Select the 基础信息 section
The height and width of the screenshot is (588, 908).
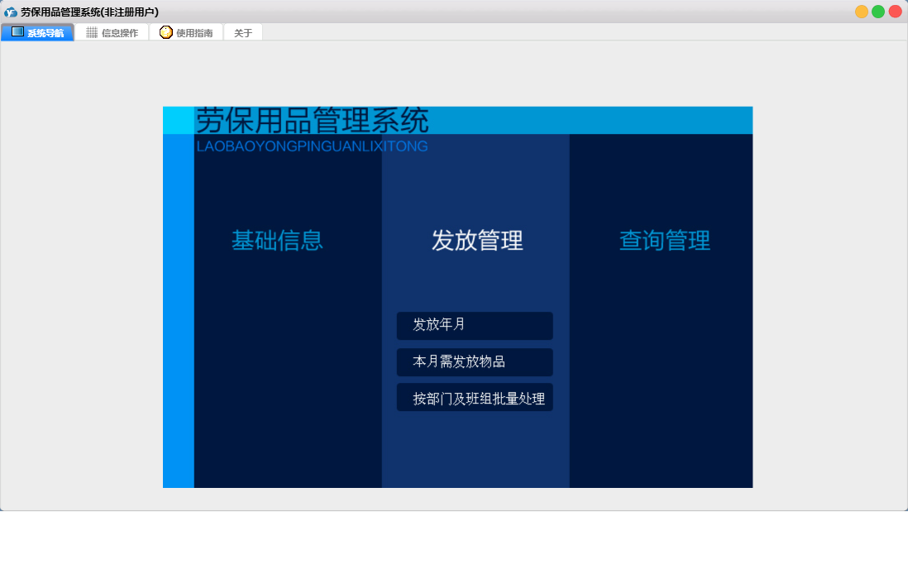point(277,241)
